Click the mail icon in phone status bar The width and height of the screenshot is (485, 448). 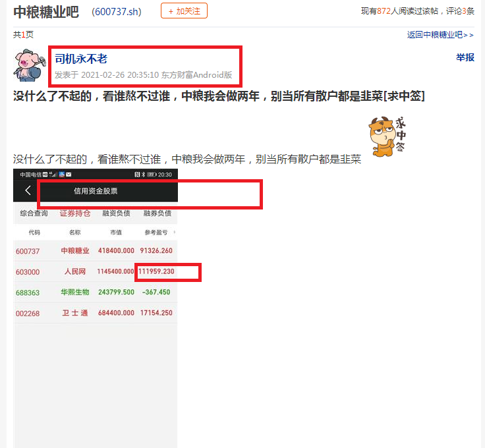tap(69, 175)
